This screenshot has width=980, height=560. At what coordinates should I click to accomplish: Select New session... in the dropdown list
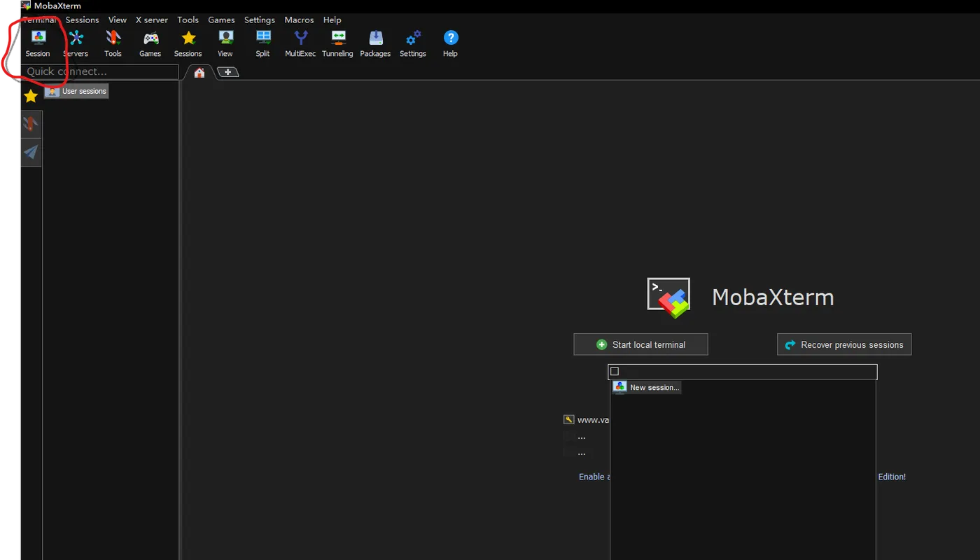647,387
